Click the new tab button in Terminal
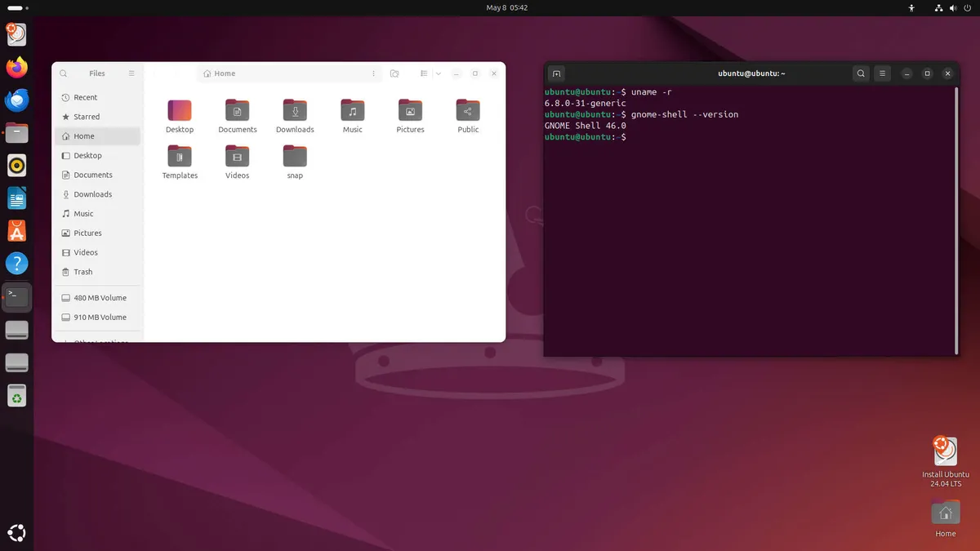Viewport: 980px width, 551px height. [556, 73]
